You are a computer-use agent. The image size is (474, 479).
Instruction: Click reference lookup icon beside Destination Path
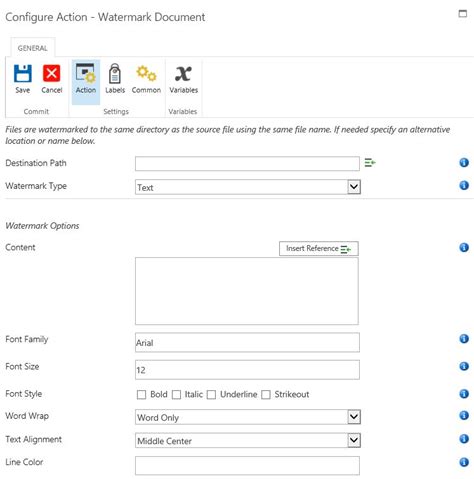(370, 163)
